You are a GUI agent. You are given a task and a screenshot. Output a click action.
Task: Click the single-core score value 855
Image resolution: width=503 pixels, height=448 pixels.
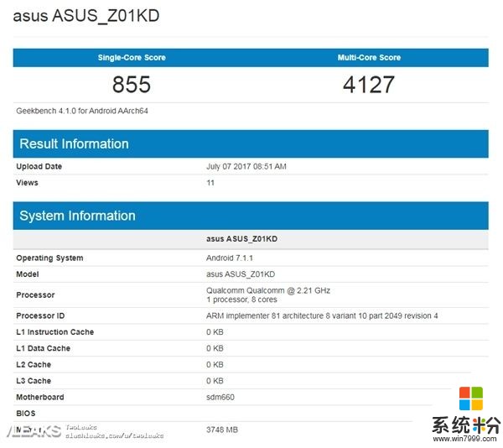pos(132,85)
